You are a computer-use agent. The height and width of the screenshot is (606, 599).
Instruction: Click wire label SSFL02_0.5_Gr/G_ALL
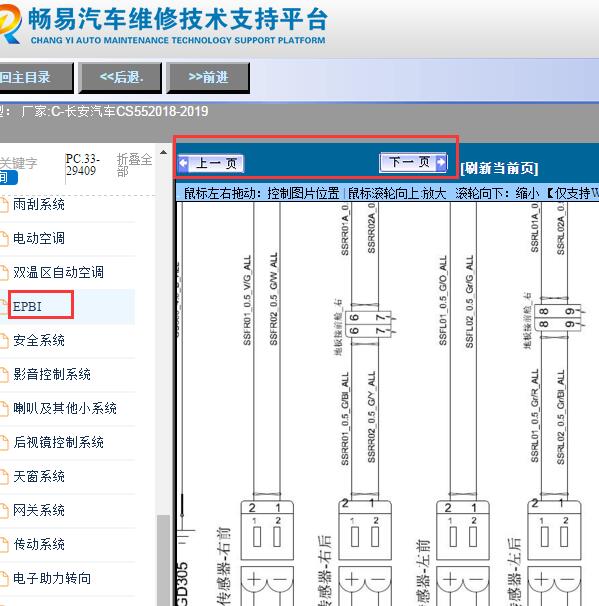click(x=469, y=301)
